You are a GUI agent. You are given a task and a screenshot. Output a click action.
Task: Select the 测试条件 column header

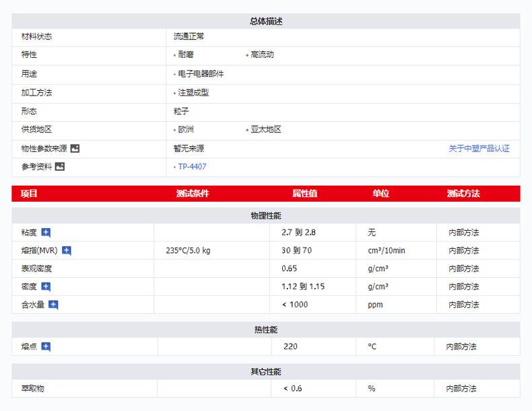pyautogui.click(x=193, y=194)
